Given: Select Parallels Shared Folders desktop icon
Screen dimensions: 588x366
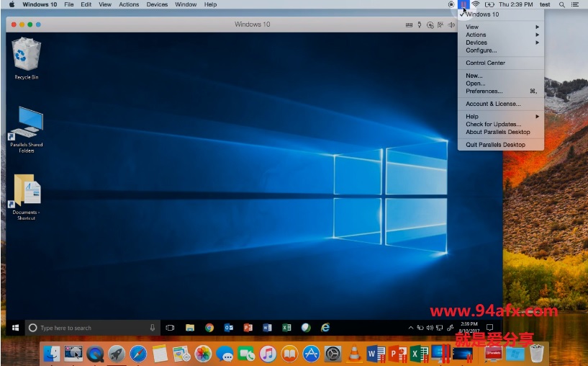Looking at the screenshot, I should pyautogui.click(x=26, y=130).
